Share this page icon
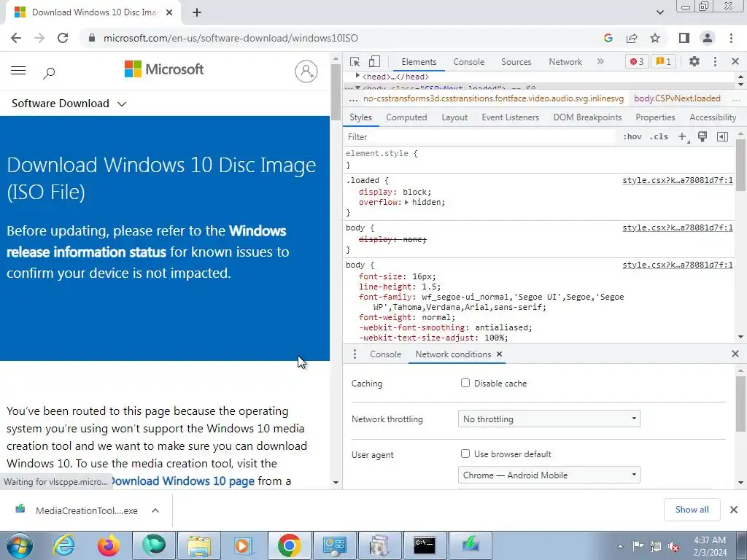The image size is (747, 560). [x=632, y=38]
